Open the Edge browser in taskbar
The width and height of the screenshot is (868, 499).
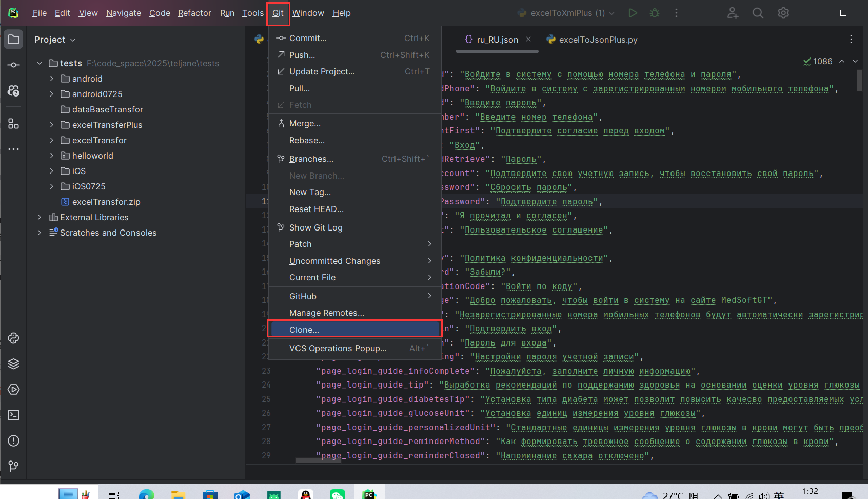point(146,494)
